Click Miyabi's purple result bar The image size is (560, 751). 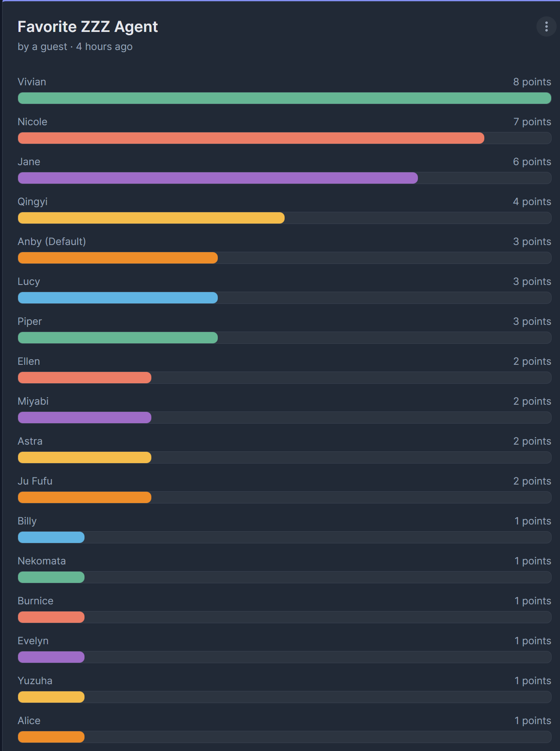coord(85,418)
